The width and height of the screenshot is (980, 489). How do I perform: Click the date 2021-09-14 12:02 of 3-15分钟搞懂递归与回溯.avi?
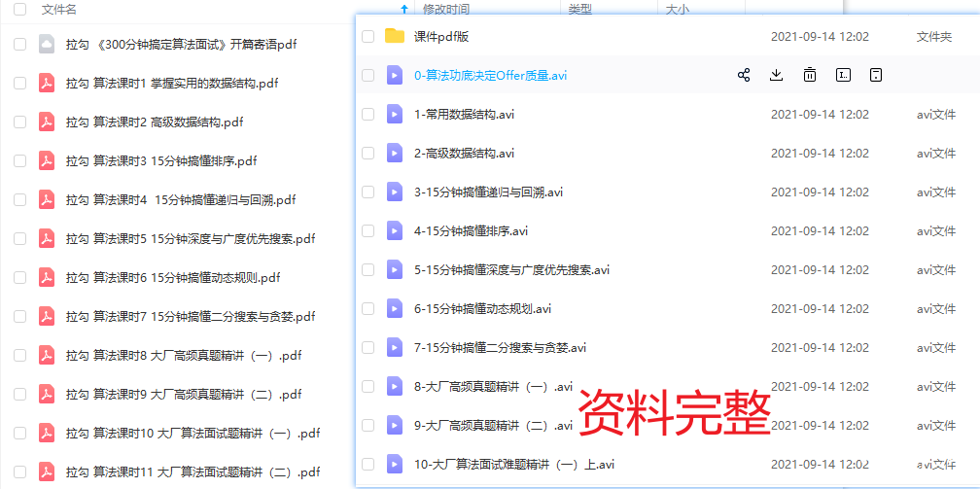(x=820, y=192)
